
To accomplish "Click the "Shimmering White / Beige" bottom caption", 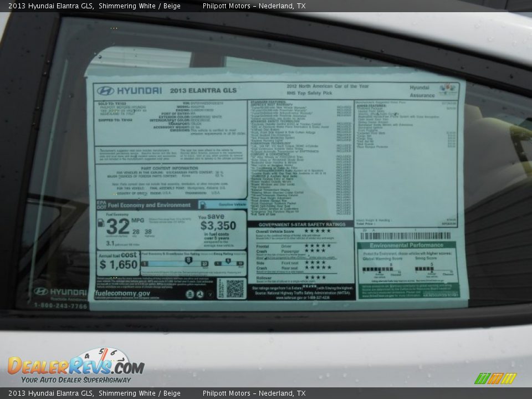I will [140, 393].
